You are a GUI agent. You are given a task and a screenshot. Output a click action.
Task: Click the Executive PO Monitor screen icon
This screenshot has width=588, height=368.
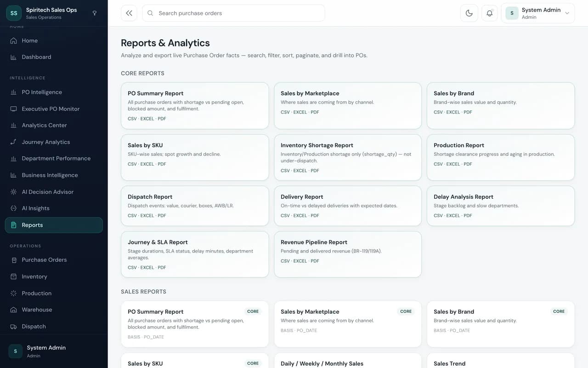pyautogui.click(x=13, y=109)
